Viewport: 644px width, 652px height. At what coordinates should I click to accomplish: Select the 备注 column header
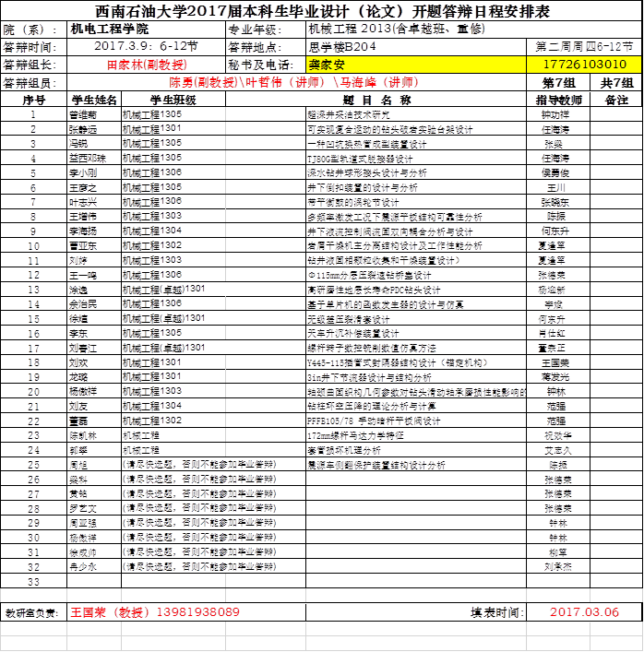pos(616,100)
